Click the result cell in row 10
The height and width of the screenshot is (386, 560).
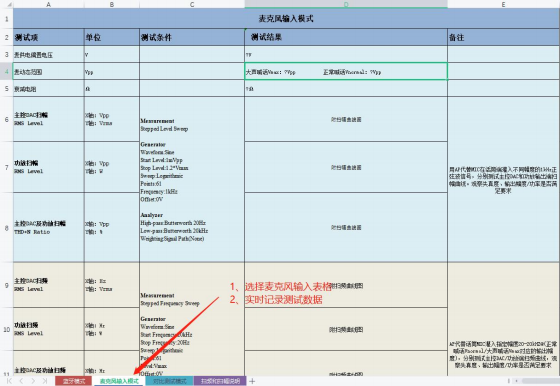tap(346, 329)
